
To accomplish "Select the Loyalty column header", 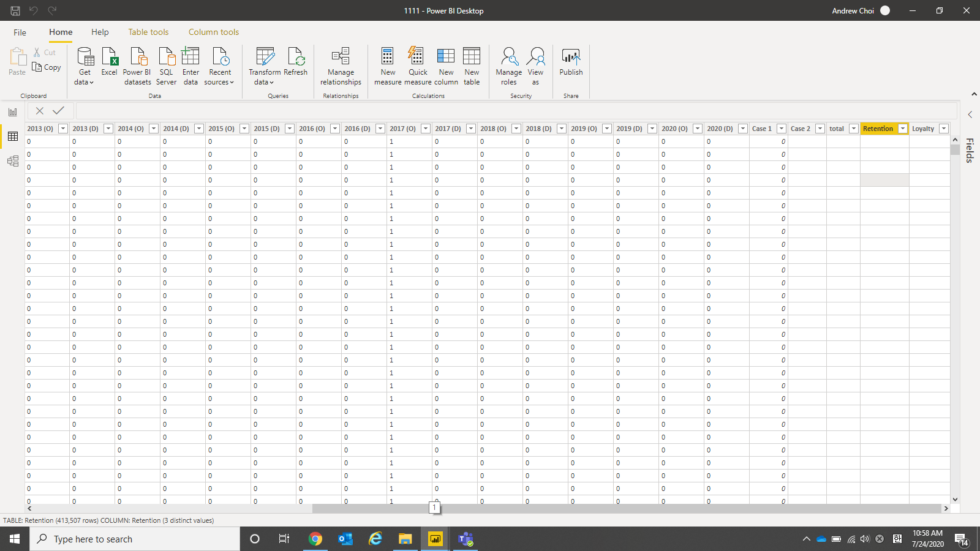I will 923,129.
